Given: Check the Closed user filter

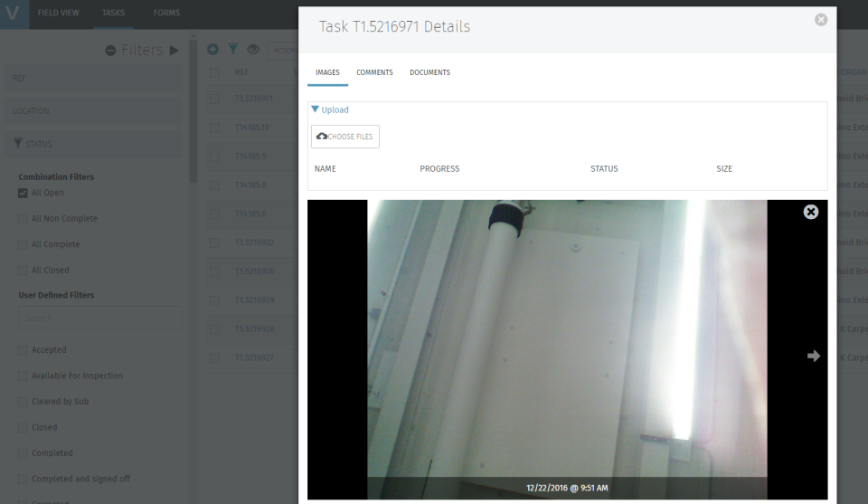Looking at the screenshot, I should pyautogui.click(x=23, y=428).
